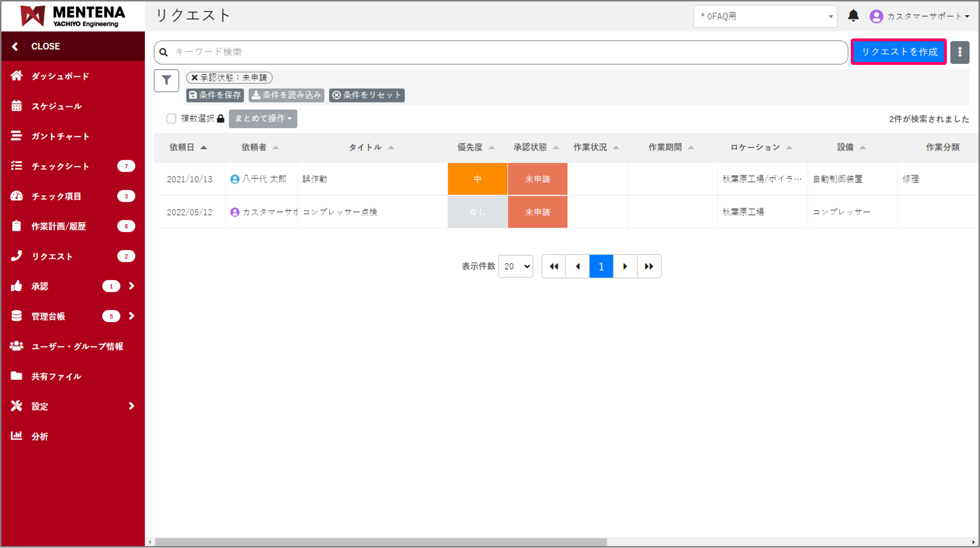The image size is (980, 548).
Task: Click the orange 中 priority cell
Action: pyautogui.click(x=478, y=179)
